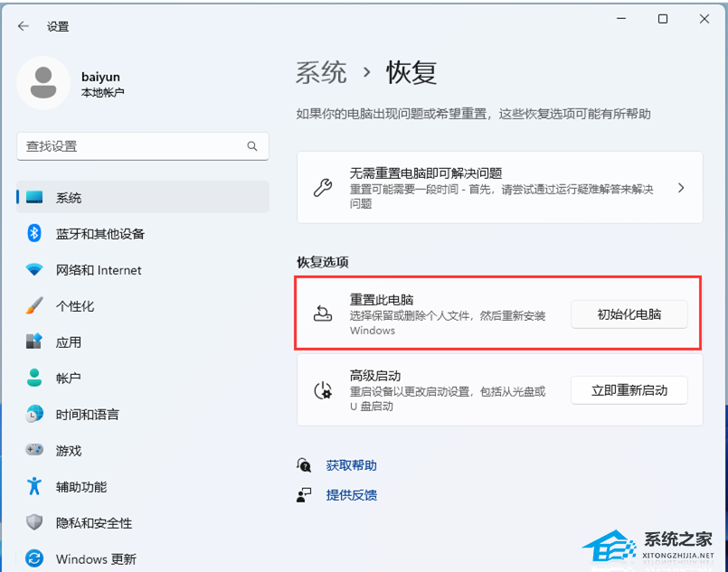Click the 初始化电脑 button
Image resolution: width=728 pixels, height=572 pixels.
tap(629, 314)
